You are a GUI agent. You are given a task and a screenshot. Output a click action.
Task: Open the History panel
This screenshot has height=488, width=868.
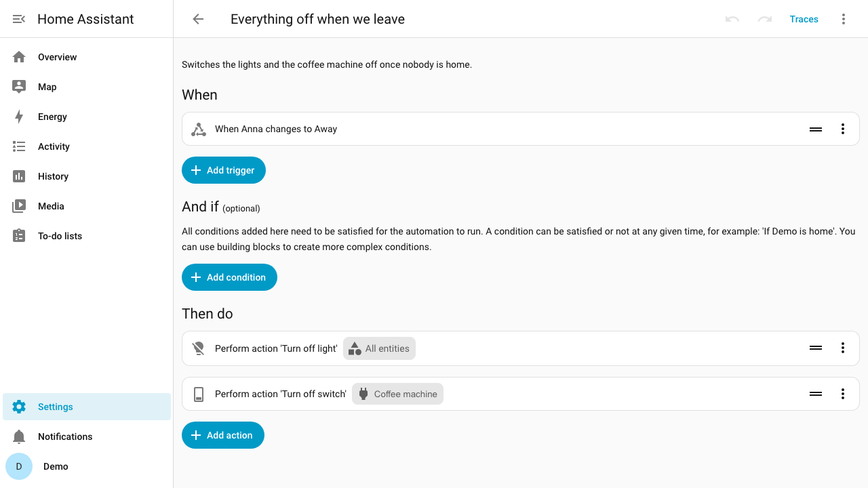coord(87,176)
